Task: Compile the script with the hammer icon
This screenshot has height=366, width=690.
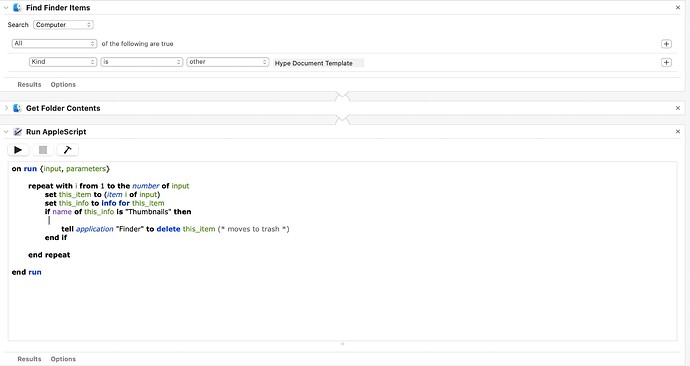Action: [x=67, y=150]
